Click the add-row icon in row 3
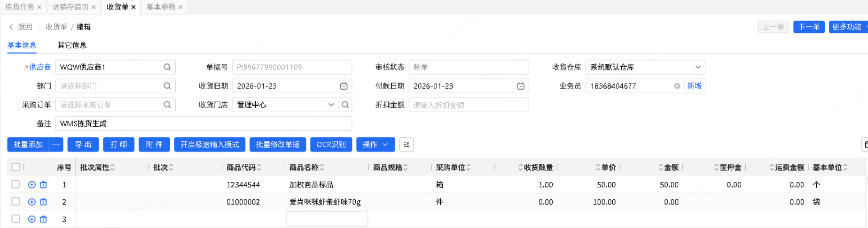The width and height of the screenshot is (868, 228). tap(31, 219)
